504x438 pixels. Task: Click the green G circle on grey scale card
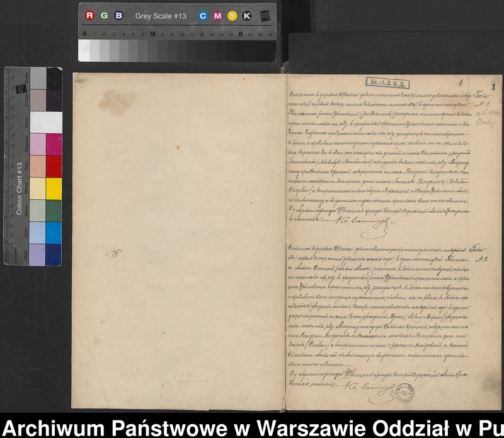(104, 15)
